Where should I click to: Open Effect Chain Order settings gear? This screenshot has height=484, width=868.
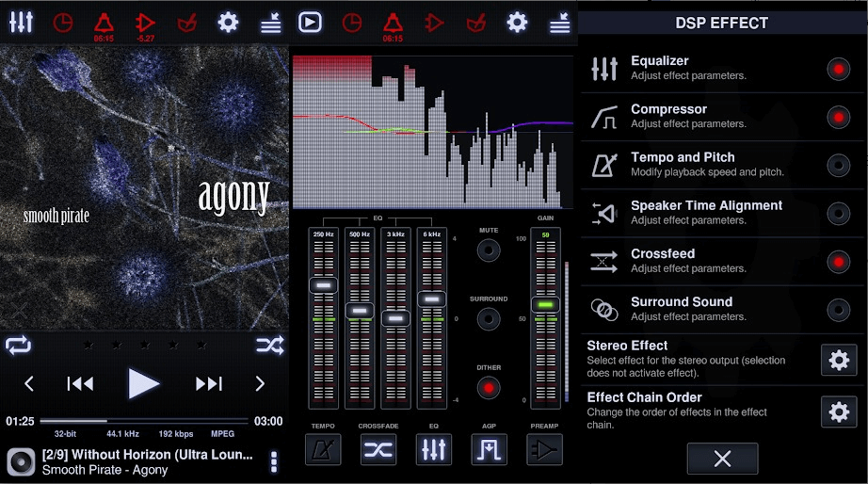(x=839, y=411)
